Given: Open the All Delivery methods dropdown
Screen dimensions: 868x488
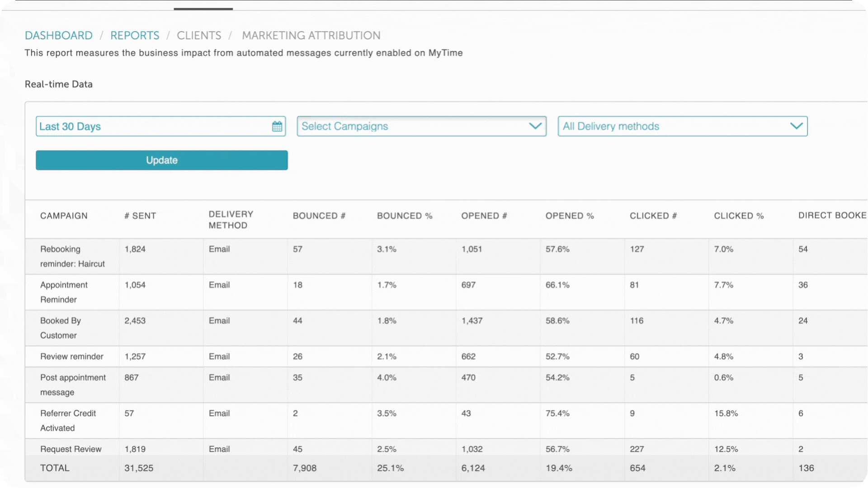Looking at the screenshot, I should coord(683,127).
